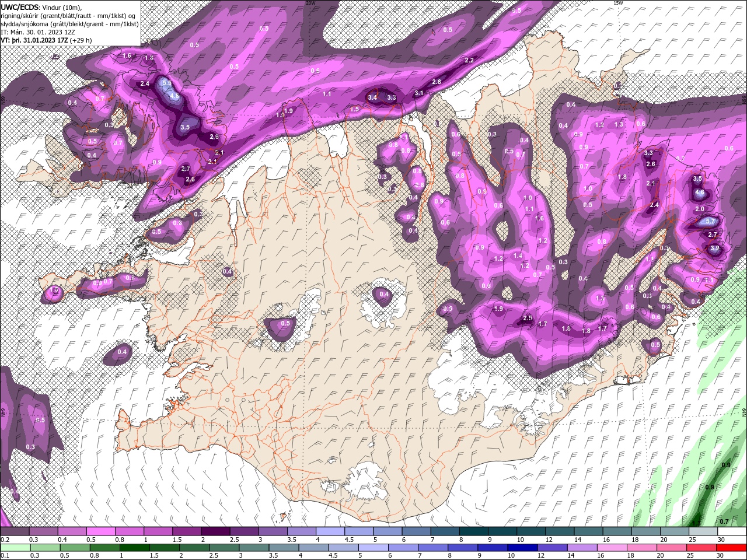This screenshot has height=560, width=747.
Task: Click the '15W' longitude label
Action: click(x=617, y=3)
